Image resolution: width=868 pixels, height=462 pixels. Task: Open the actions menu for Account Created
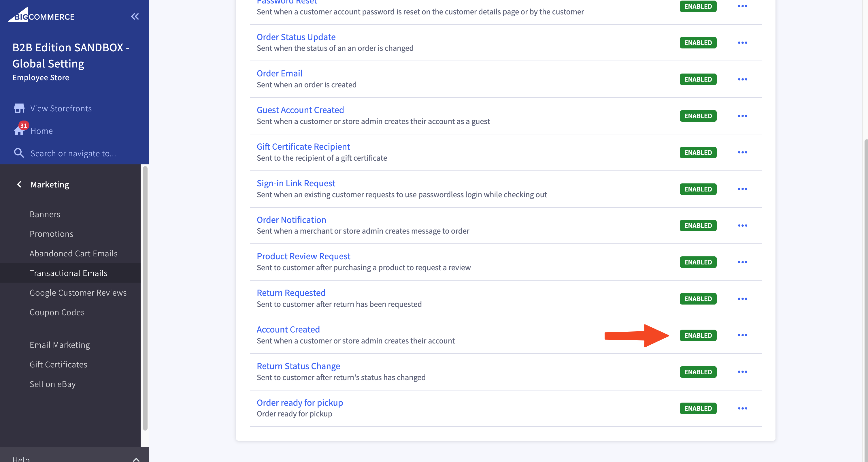(742, 335)
